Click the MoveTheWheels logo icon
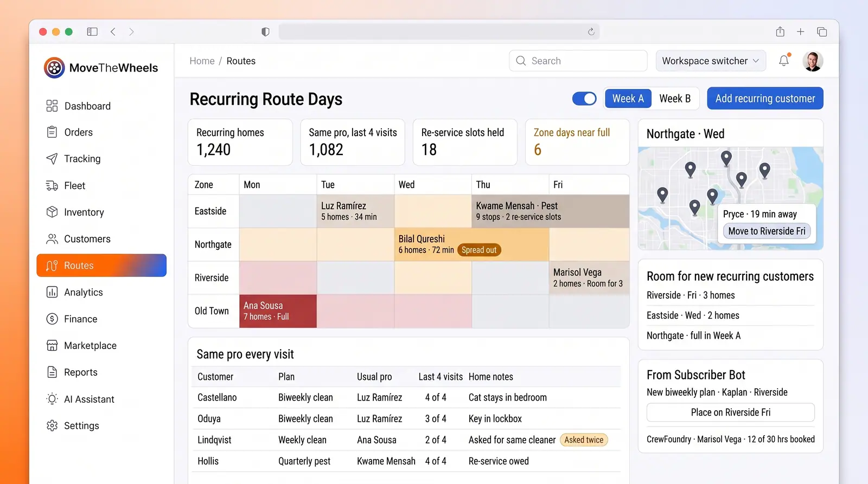The height and width of the screenshot is (484, 868). (54, 68)
